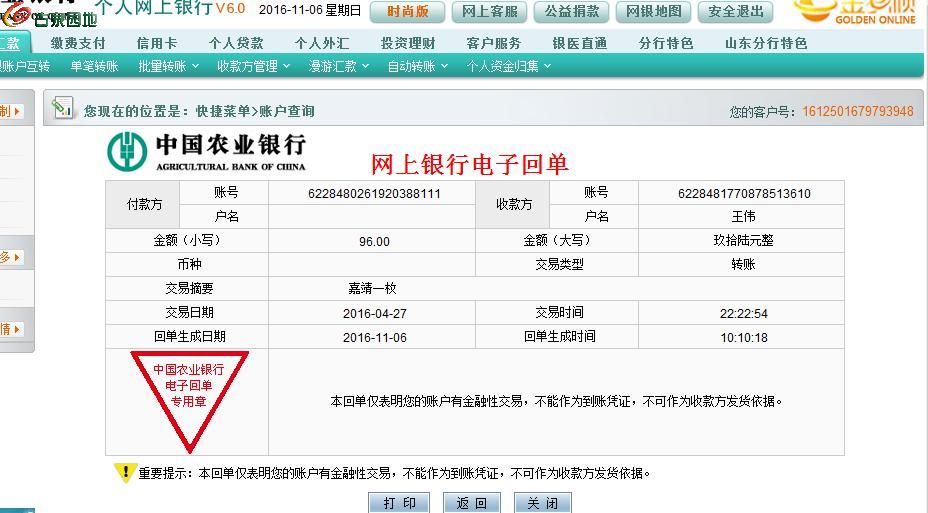Open the 个人外汇 menu
The image size is (928, 513).
(x=322, y=43)
